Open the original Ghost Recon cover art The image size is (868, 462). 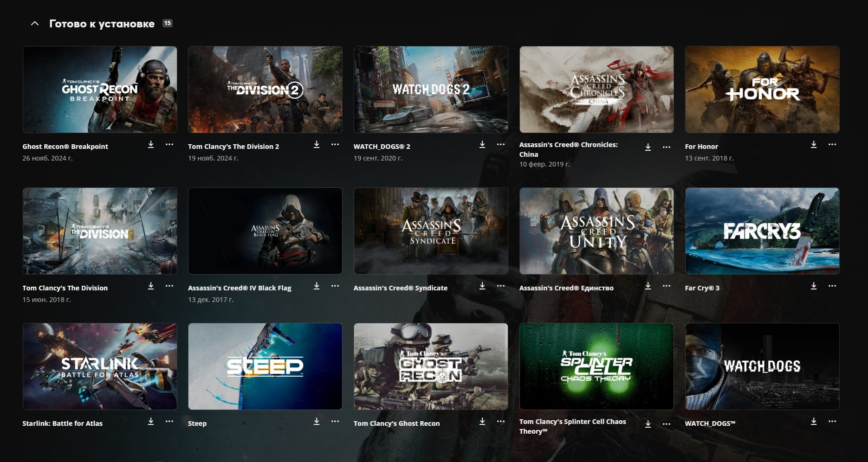[431, 366]
